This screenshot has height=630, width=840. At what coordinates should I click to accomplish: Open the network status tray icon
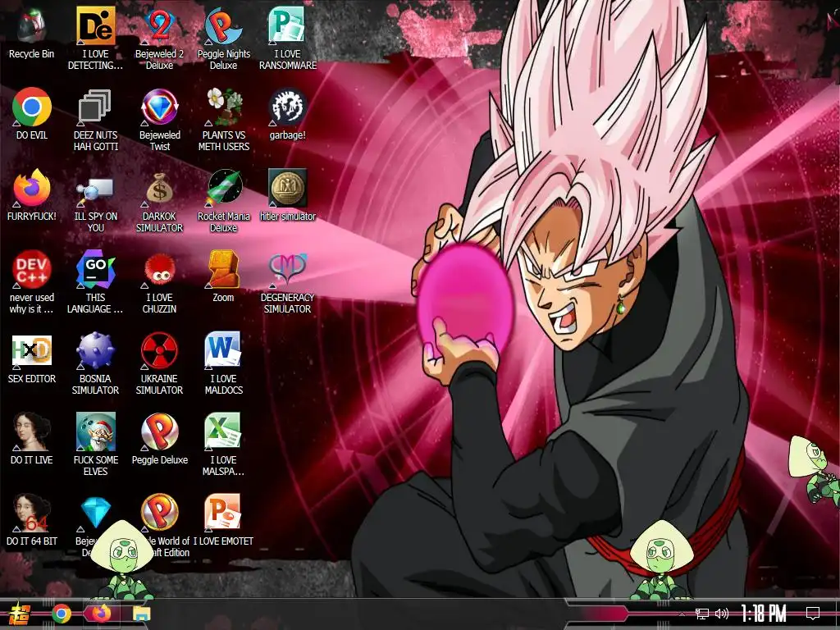coord(702,614)
